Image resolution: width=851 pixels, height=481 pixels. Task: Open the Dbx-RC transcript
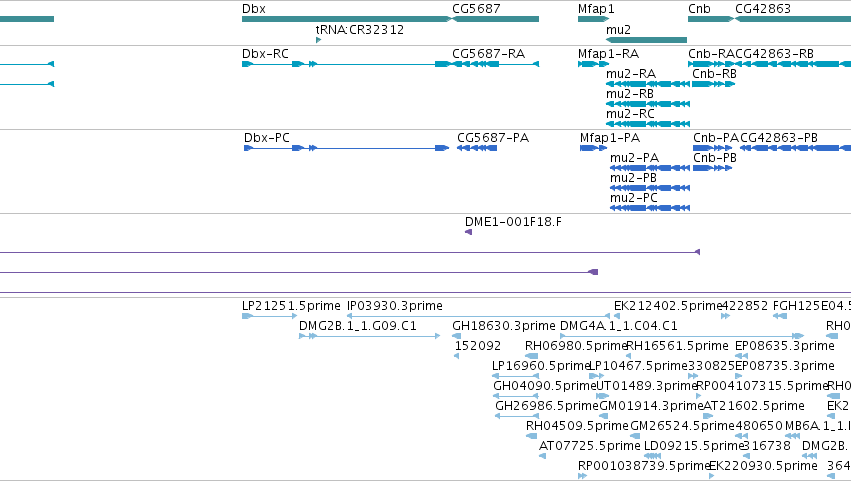[346, 64]
